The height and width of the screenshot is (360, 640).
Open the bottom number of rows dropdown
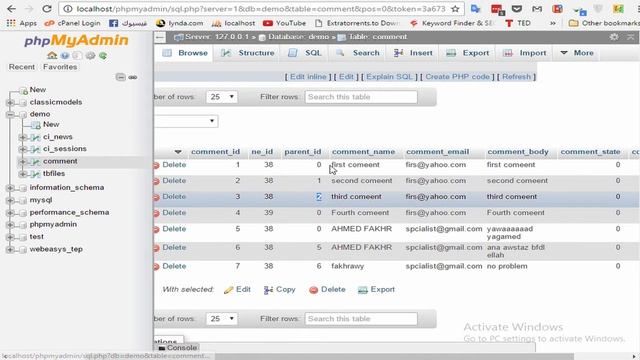(222, 319)
